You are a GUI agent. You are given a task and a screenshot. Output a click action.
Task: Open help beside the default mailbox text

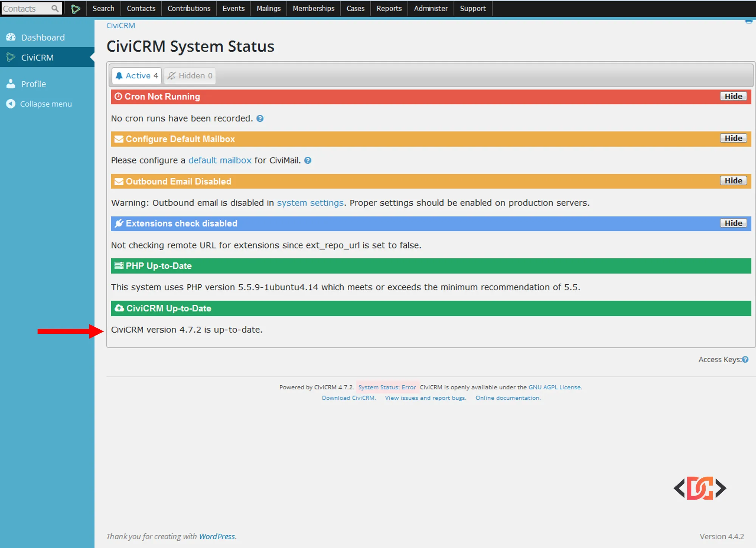[308, 160]
